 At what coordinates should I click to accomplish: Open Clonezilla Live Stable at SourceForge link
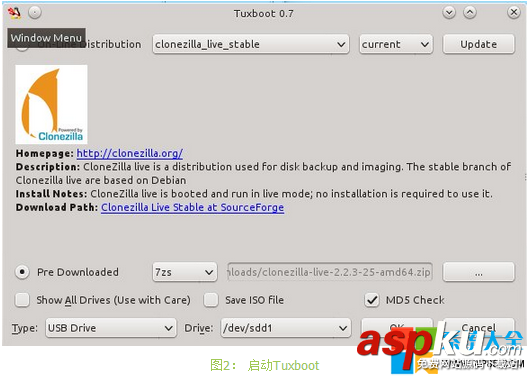[x=193, y=207]
